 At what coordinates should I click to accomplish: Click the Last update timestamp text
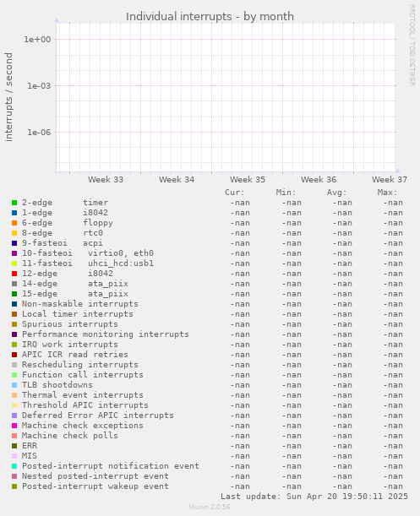coord(314,497)
